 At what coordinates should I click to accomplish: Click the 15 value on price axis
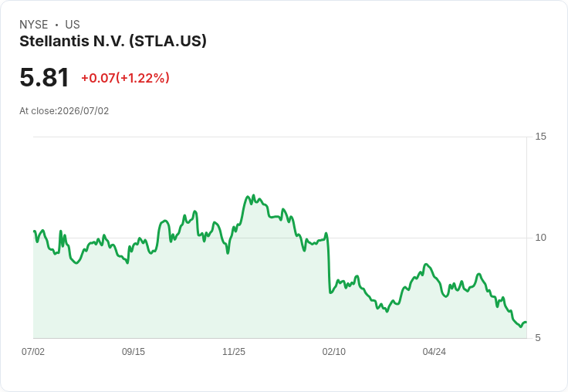coord(541,137)
